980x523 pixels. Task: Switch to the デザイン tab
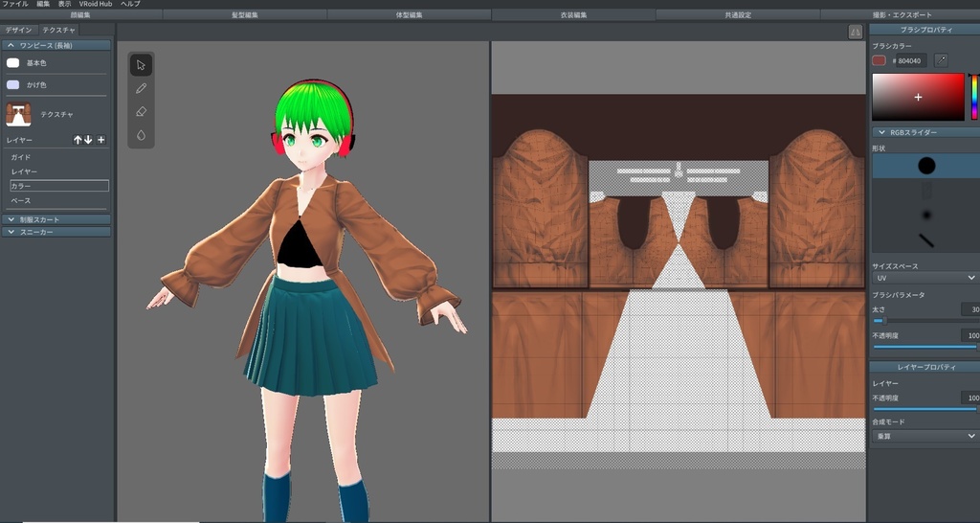[x=18, y=30]
